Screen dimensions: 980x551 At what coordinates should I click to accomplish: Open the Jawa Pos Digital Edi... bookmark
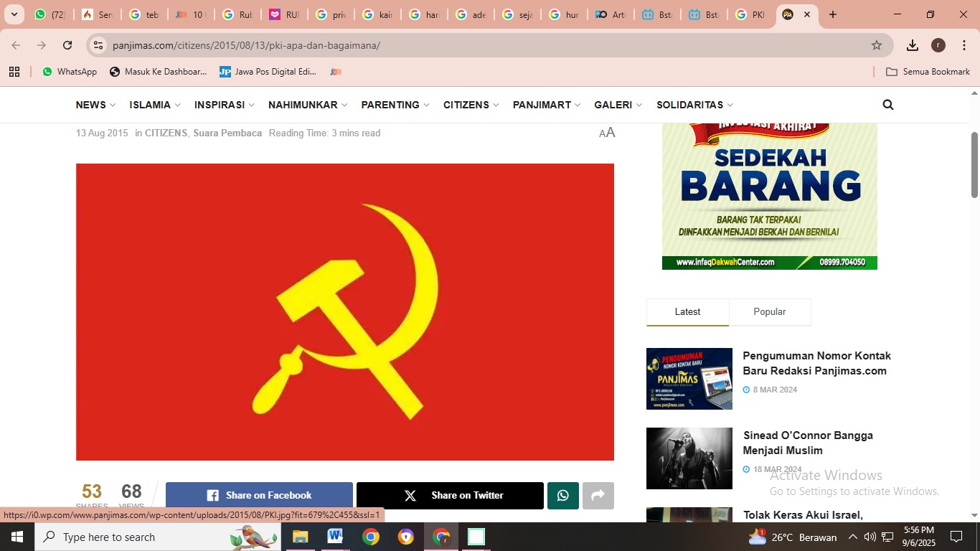pos(268,72)
